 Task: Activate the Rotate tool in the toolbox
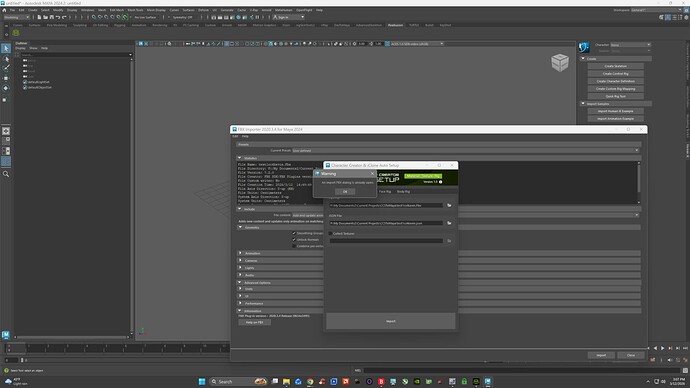pyautogui.click(x=6, y=88)
